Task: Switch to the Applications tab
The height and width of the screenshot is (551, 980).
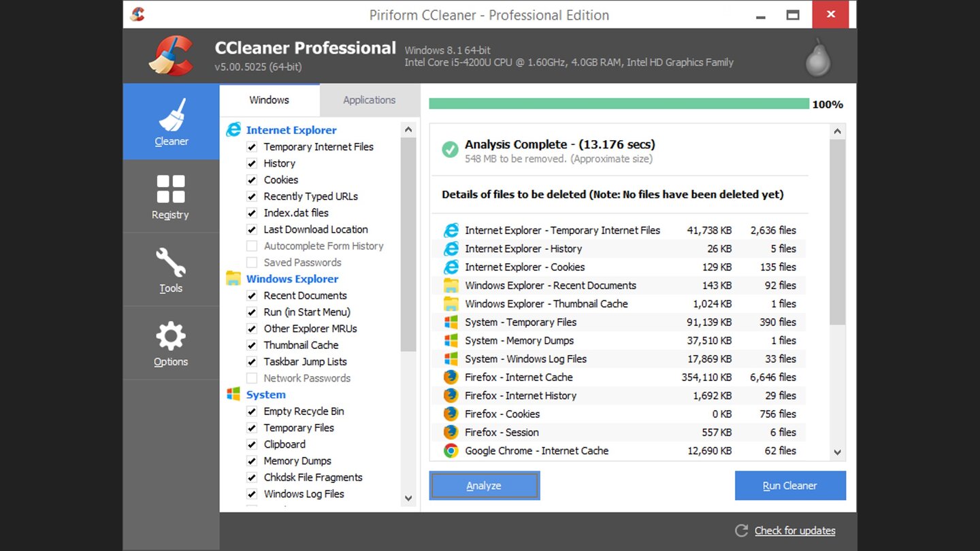Action: point(369,100)
